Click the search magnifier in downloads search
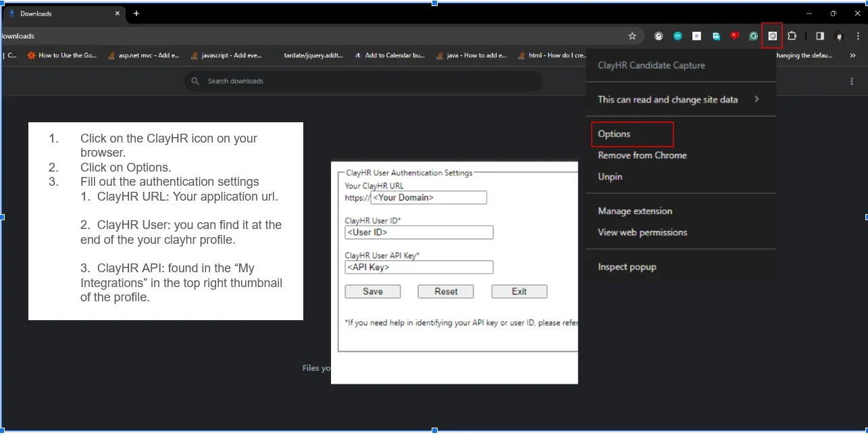 pos(195,81)
